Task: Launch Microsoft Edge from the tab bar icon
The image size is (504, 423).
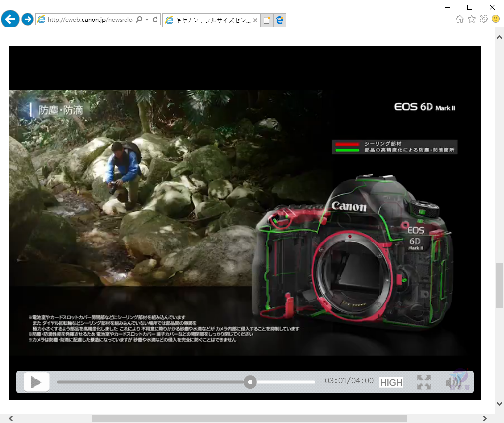Action: coord(280,20)
